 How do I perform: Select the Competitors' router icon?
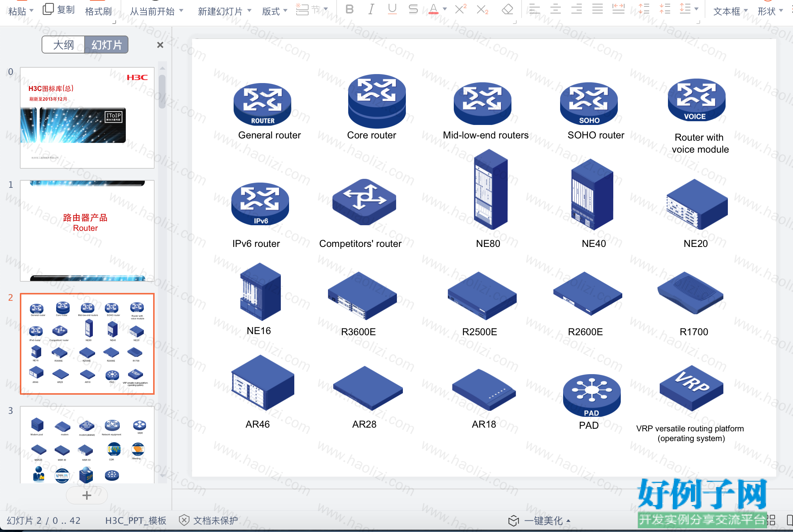click(364, 202)
